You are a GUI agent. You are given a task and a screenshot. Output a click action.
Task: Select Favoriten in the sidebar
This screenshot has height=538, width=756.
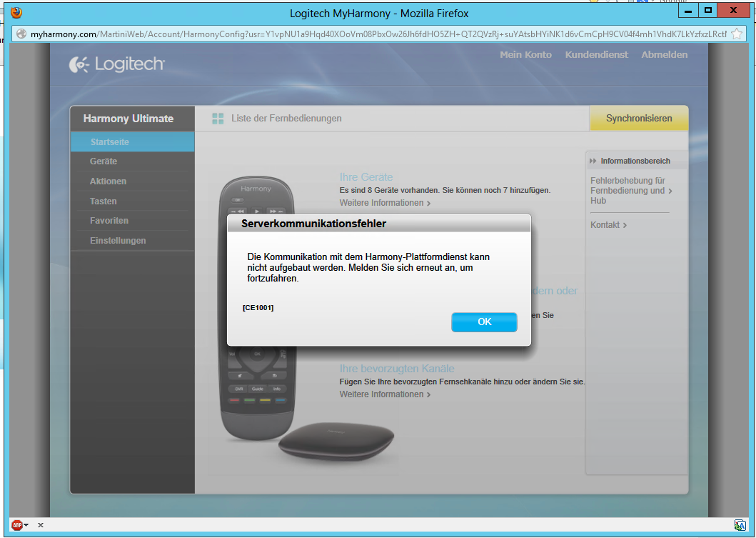click(133, 221)
